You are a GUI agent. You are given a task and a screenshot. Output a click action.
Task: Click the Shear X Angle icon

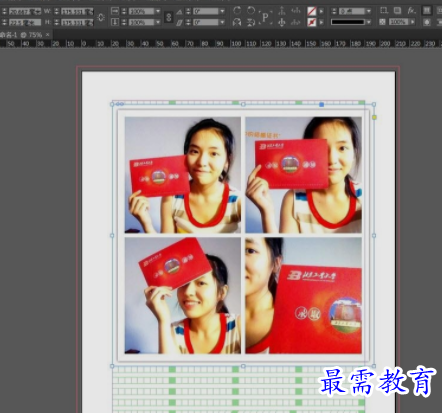180,23
